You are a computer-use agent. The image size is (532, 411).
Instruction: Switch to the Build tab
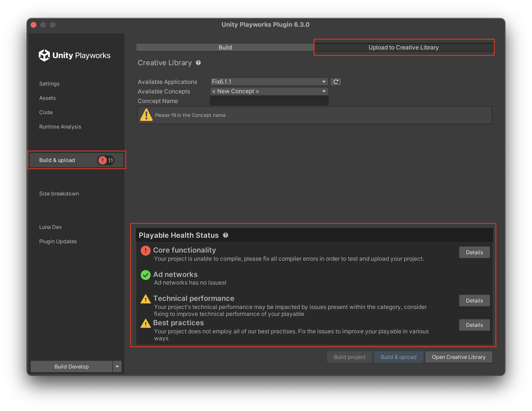tap(225, 48)
